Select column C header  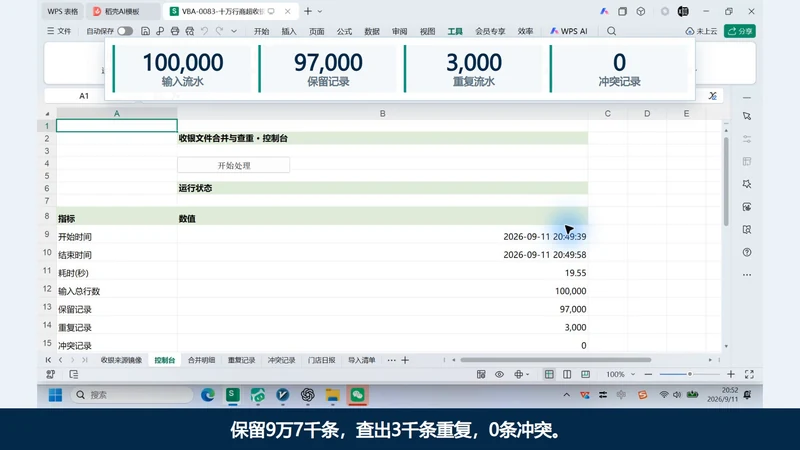pyautogui.click(x=607, y=114)
